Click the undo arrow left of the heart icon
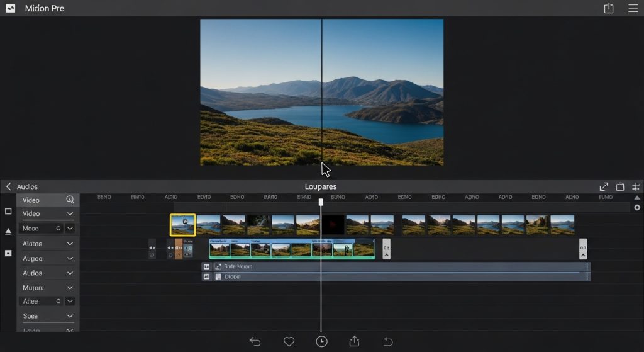Viewport: 644px width, 352px height. (x=255, y=341)
